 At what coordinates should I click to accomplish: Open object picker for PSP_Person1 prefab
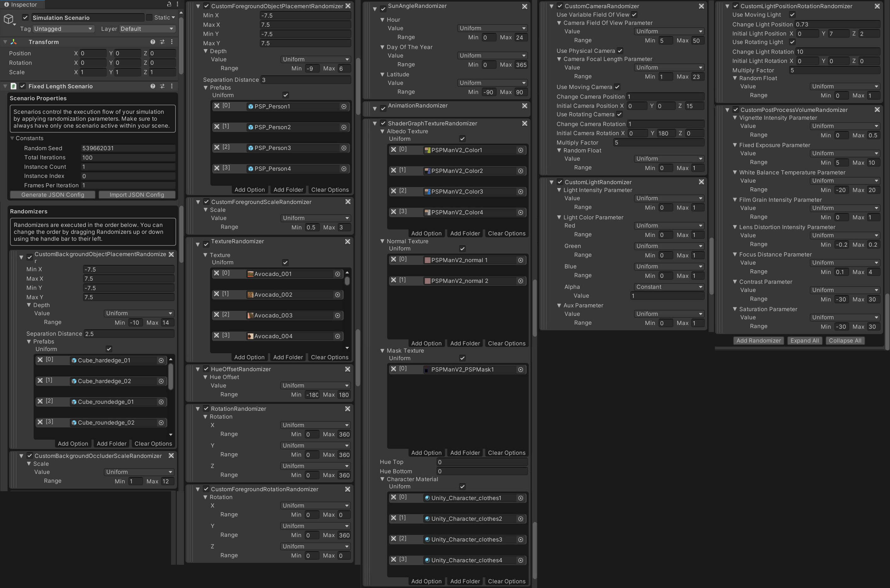pyautogui.click(x=344, y=107)
